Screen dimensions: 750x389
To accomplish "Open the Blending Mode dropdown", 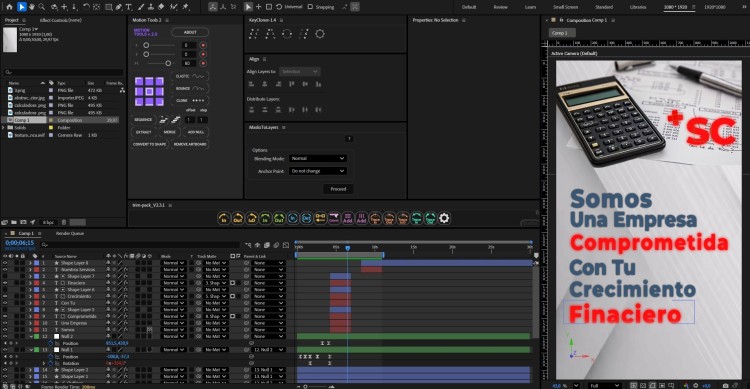I will tap(318, 158).
